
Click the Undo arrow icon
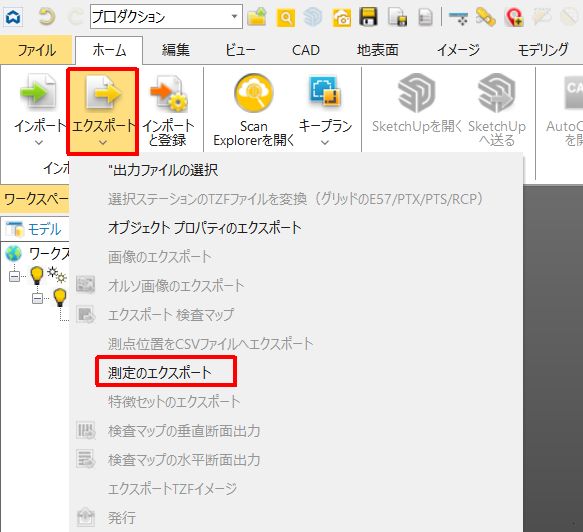[x=47, y=17]
